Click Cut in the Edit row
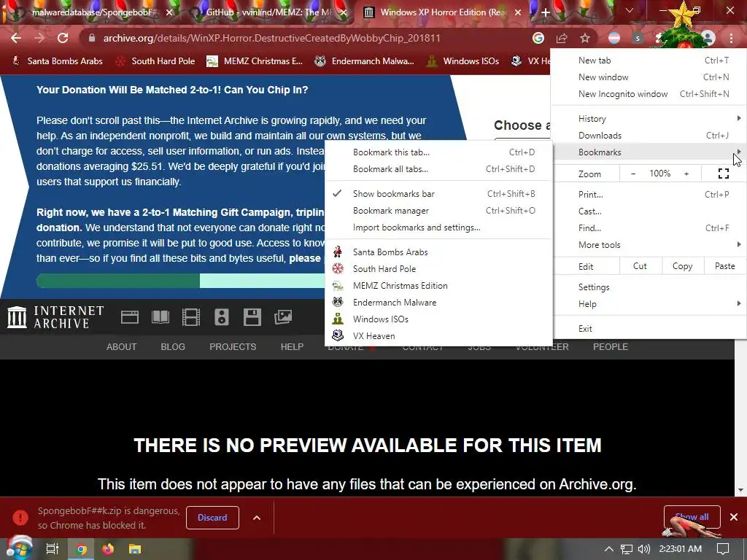 640,266
